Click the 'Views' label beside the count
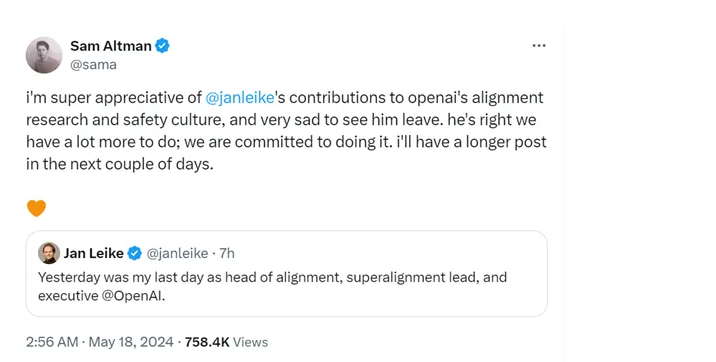 [x=251, y=342]
